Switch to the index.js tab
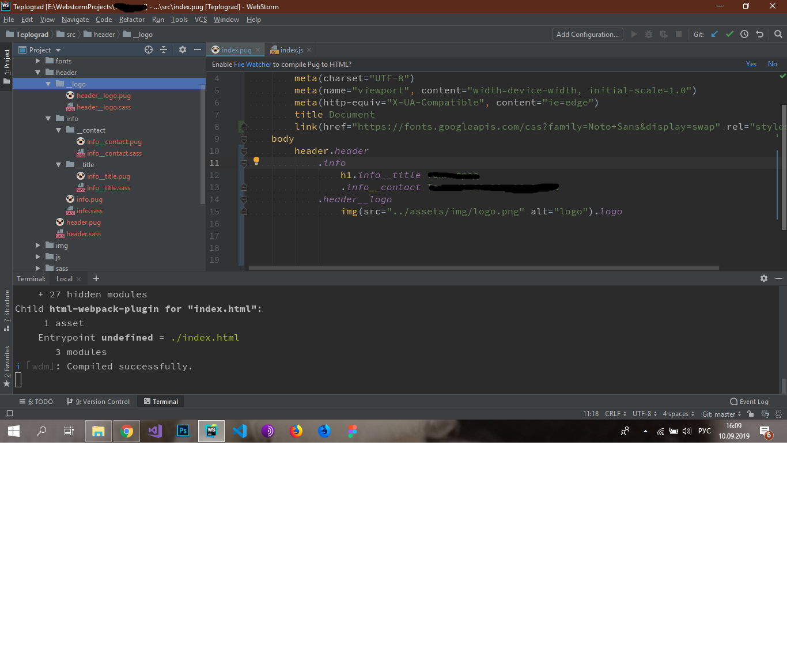 click(x=292, y=50)
